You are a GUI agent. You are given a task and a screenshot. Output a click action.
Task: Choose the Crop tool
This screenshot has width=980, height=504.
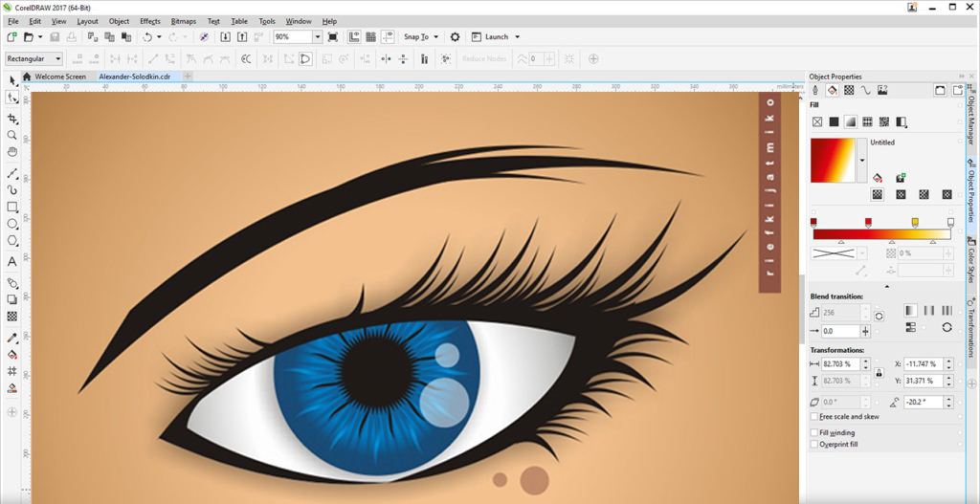[x=12, y=119]
